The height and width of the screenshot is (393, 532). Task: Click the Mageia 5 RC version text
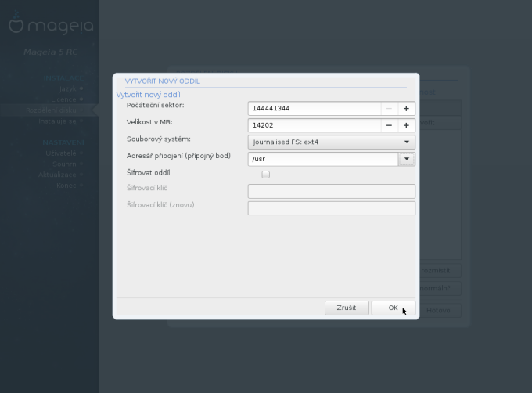pyautogui.click(x=50, y=52)
